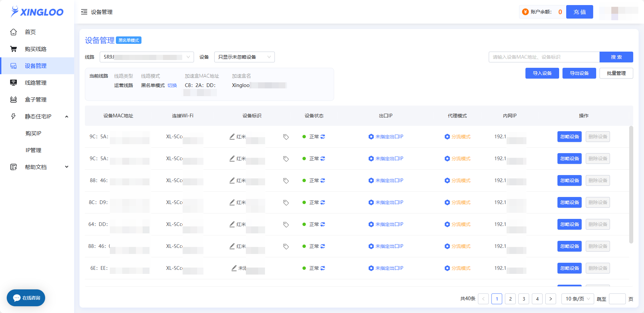The image size is (644, 313).
Task: Click tag icon in 64:DD row
Action: (x=286, y=225)
